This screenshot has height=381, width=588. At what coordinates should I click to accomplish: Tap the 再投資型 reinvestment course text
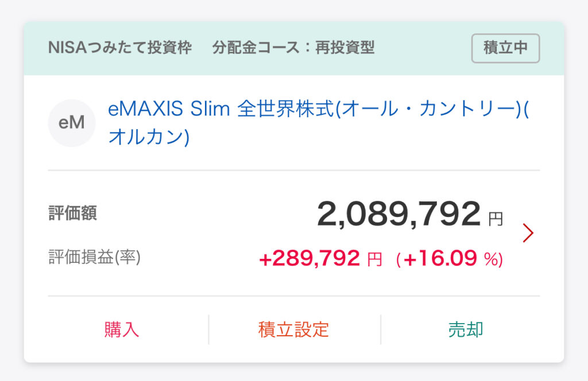[345, 48]
